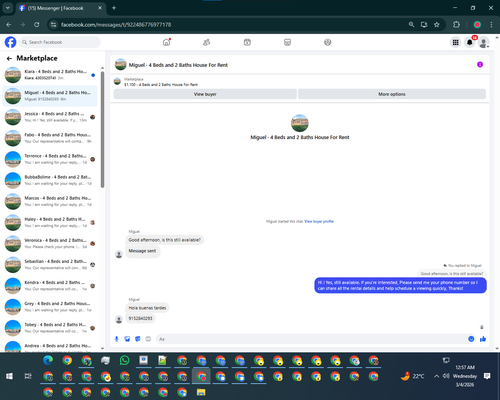
Task: Open the GIF picker in the composer
Action: [x=148, y=339]
